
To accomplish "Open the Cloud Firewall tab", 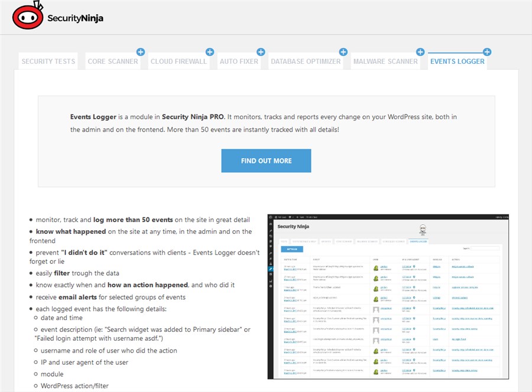I will (179, 61).
